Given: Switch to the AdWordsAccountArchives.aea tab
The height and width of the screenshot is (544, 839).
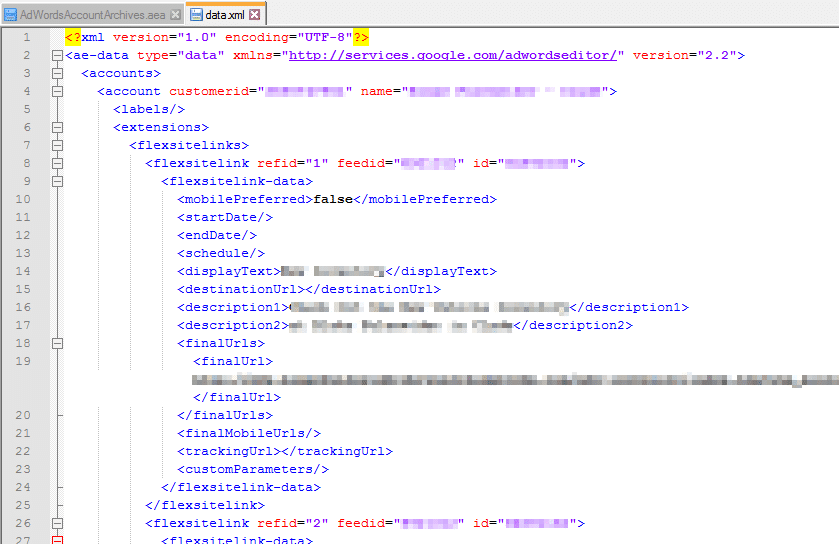Looking at the screenshot, I should [x=92, y=15].
